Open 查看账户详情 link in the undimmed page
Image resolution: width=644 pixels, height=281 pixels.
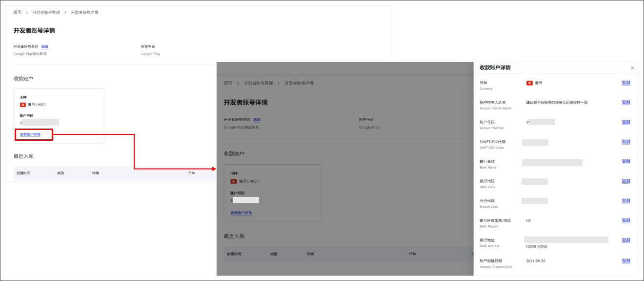tap(30, 134)
